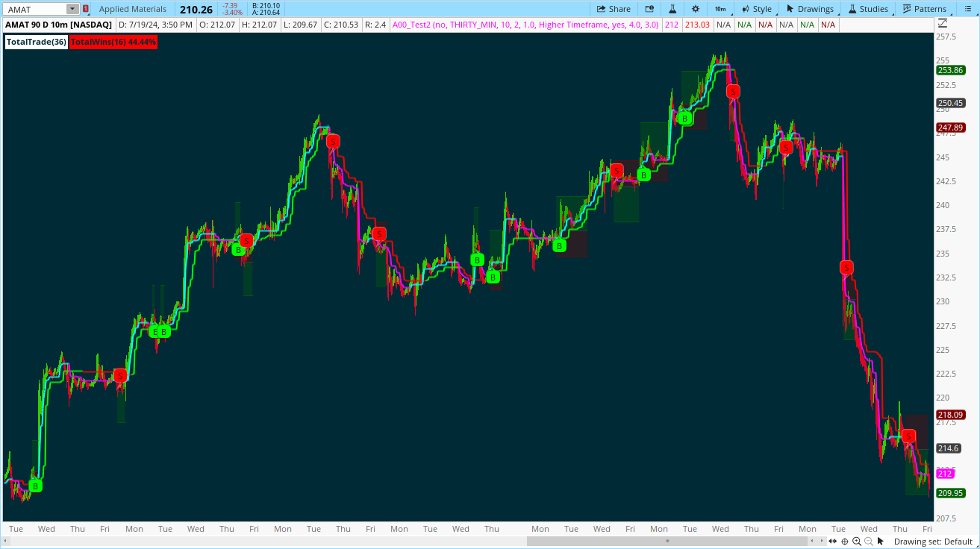This screenshot has width=980, height=549.
Task: Click the crosshair pan icon at bottom
Action: coord(844,542)
